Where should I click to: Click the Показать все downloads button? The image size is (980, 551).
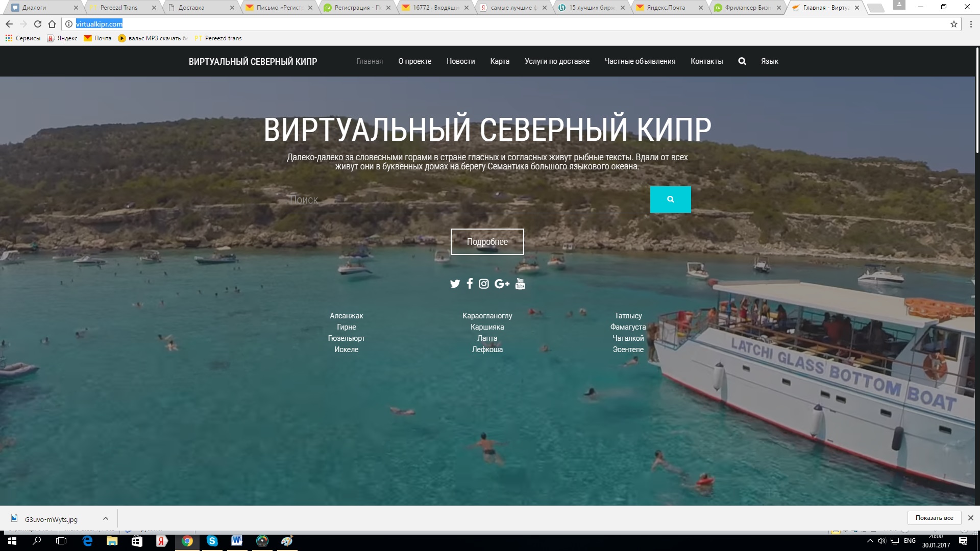click(x=934, y=518)
